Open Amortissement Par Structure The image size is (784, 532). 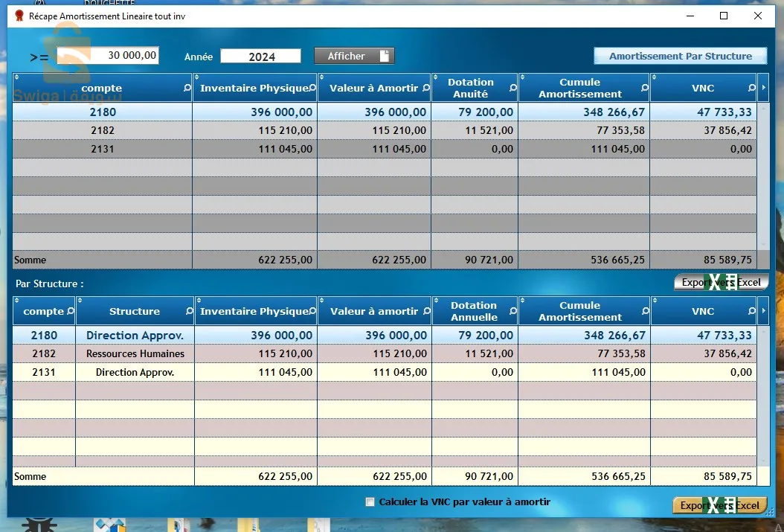(679, 56)
